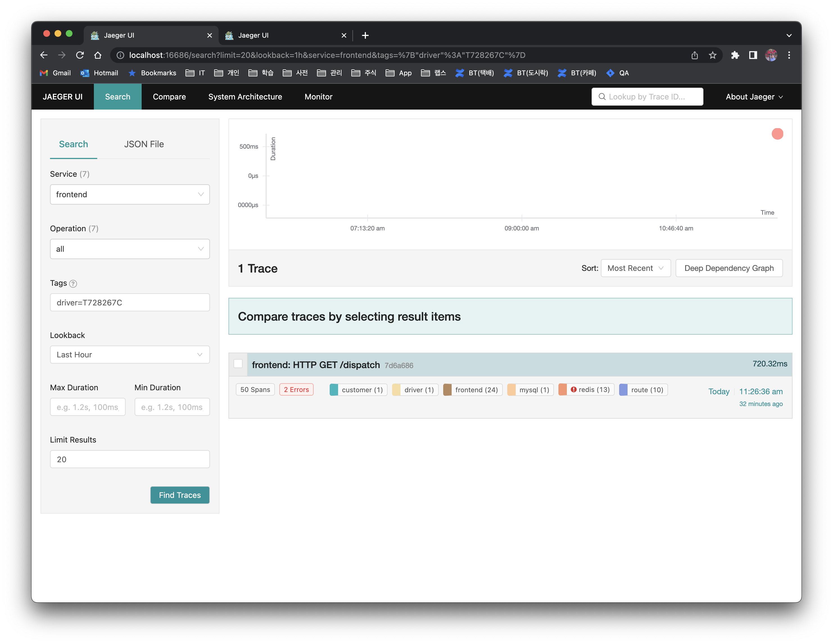Click the browser home icon
The height and width of the screenshot is (644, 833).
[98, 55]
